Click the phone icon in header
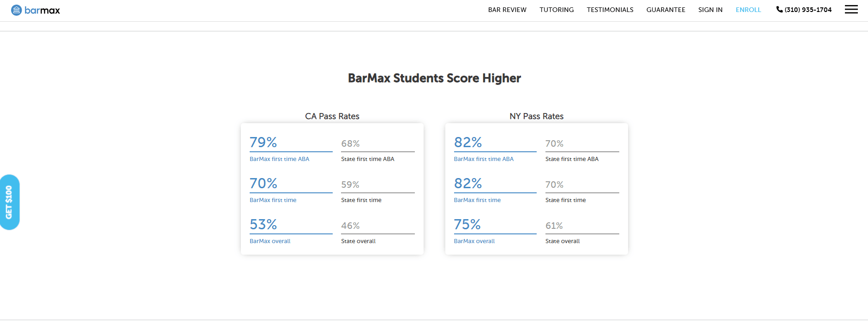The width and height of the screenshot is (868, 334). pos(779,9)
